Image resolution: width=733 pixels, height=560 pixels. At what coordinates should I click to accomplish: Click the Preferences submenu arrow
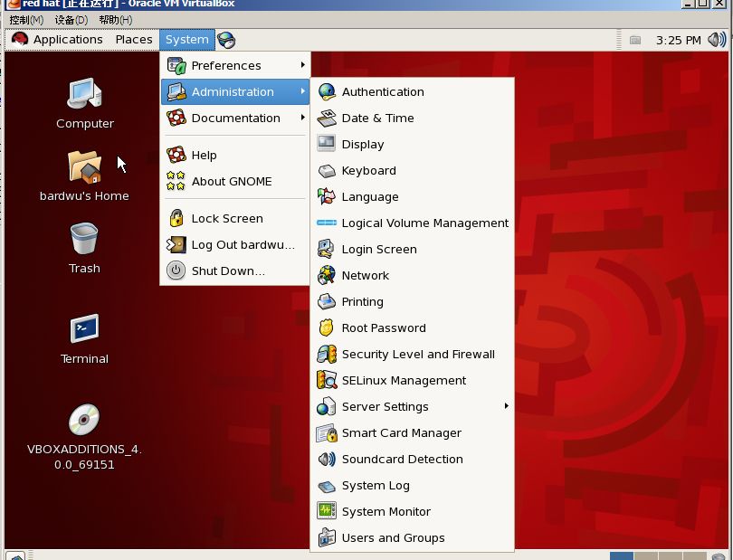tap(303, 65)
